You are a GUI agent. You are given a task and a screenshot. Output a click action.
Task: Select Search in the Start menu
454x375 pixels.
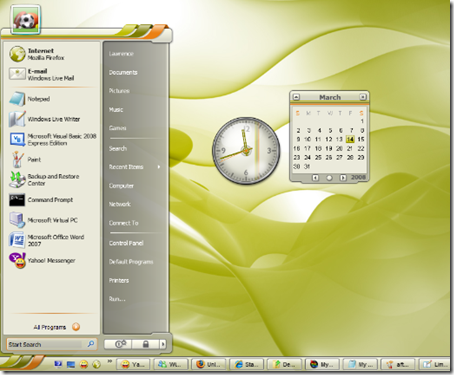tap(118, 148)
